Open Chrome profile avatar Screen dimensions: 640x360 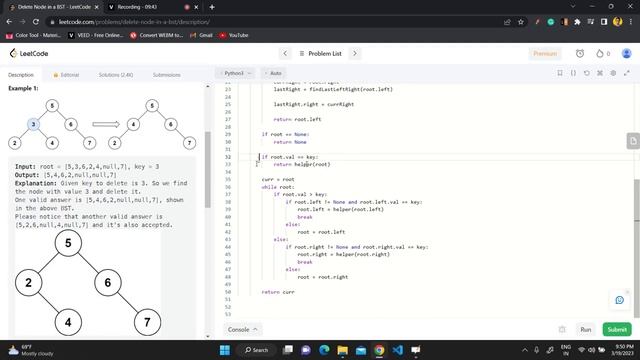(617, 22)
